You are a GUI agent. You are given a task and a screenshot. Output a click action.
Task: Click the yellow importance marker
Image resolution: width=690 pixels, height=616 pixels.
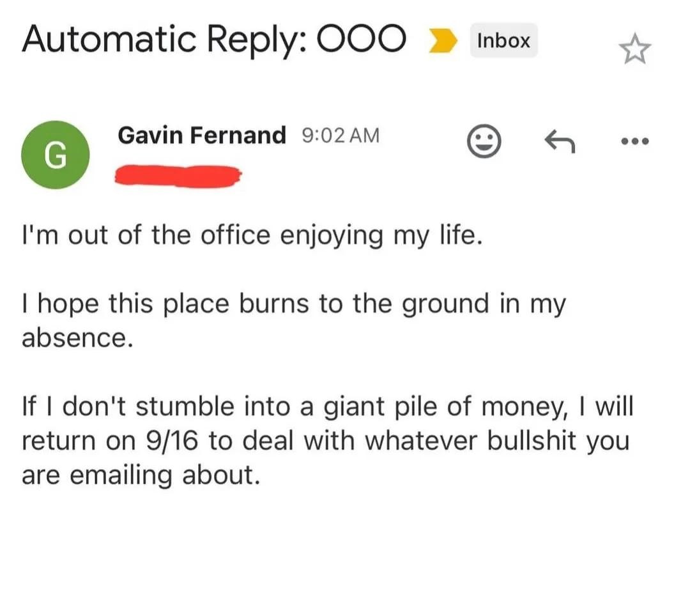point(443,42)
